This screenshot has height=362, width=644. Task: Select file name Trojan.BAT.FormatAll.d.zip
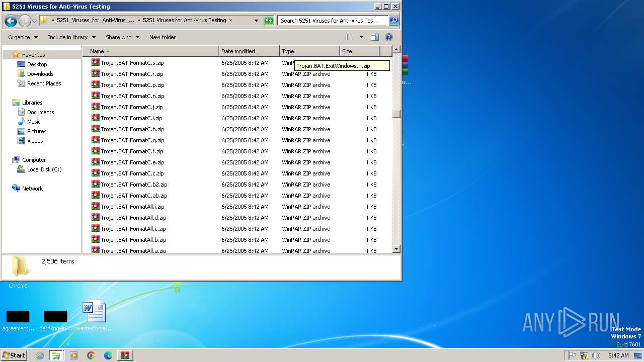pyautogui.click(x=133, y=218)
